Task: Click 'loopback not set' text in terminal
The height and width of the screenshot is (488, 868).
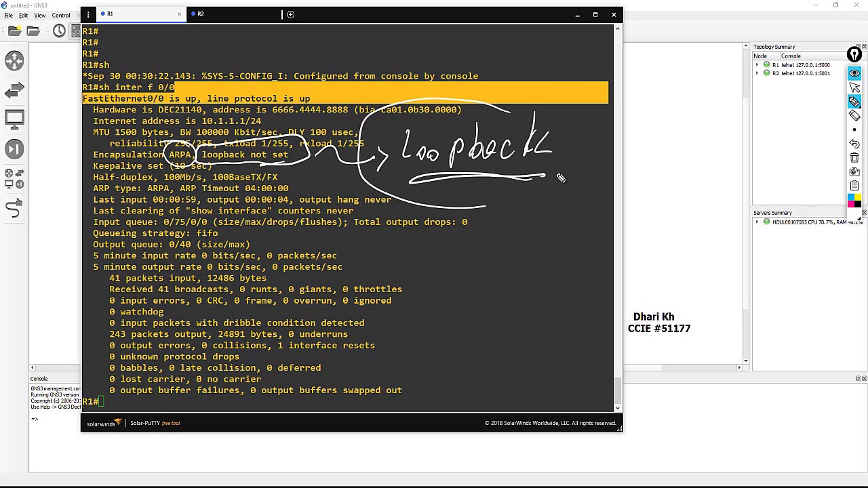Action: [245, 155]
